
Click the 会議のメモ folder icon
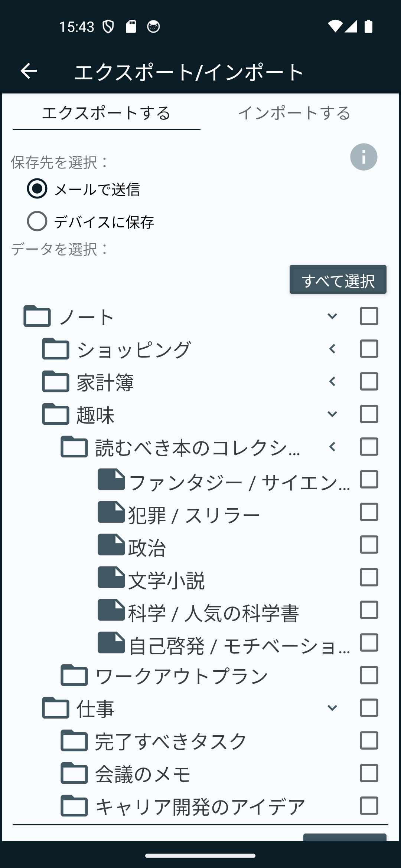tap(74, 773)
